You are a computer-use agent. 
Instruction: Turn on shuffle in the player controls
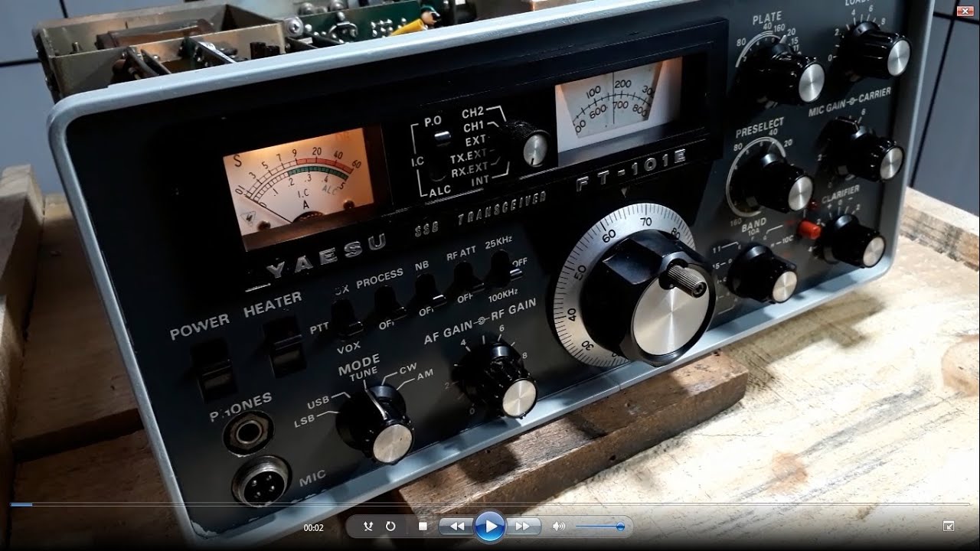(x=368, y=527)
